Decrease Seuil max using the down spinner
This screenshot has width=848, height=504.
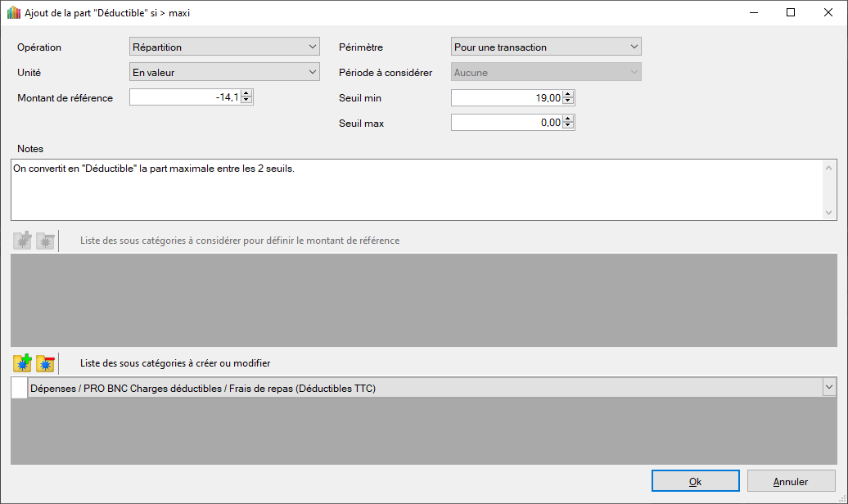click(x=569, y=127)
